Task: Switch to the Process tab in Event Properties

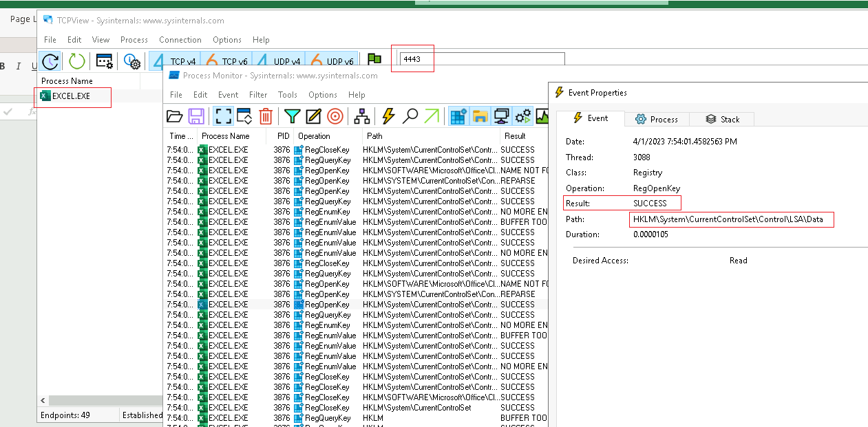Action: click(x=657, y=119)
